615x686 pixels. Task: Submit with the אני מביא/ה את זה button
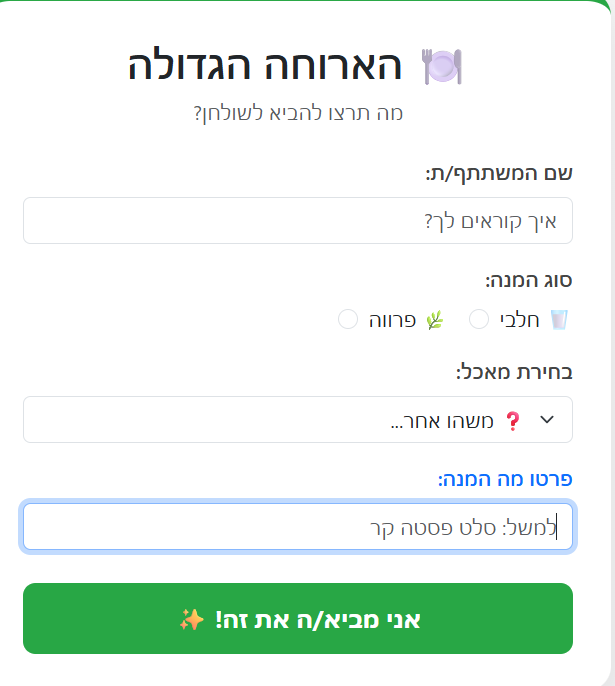(x=298, y=619)
